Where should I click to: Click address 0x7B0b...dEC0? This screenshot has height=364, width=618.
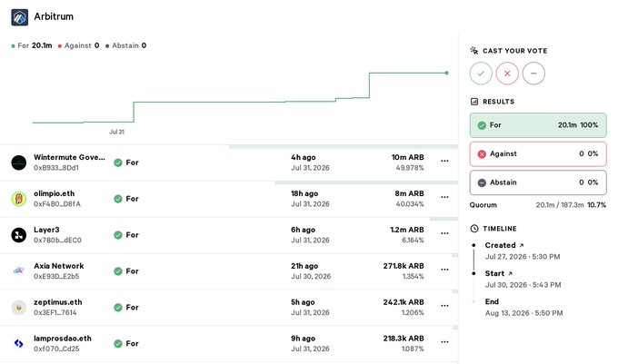57,240
